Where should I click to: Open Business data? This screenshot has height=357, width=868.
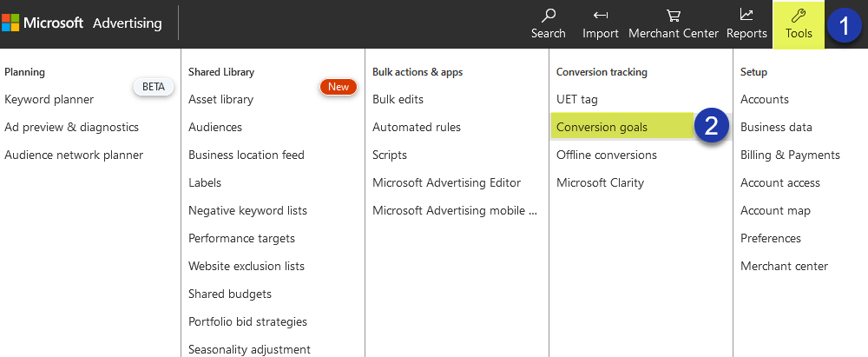(776, 127)
